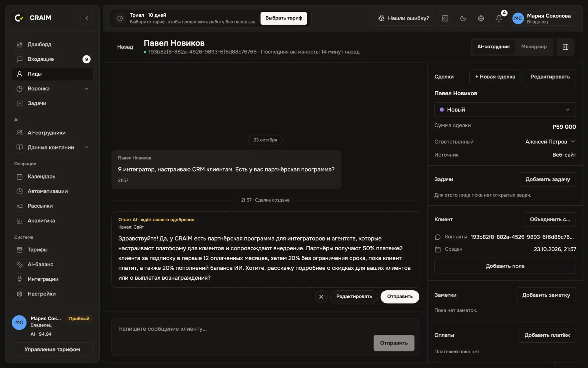Create + Новая сделка
This screenshot has width=588, height=368.
pyautogui.click(x=495, y=77)
